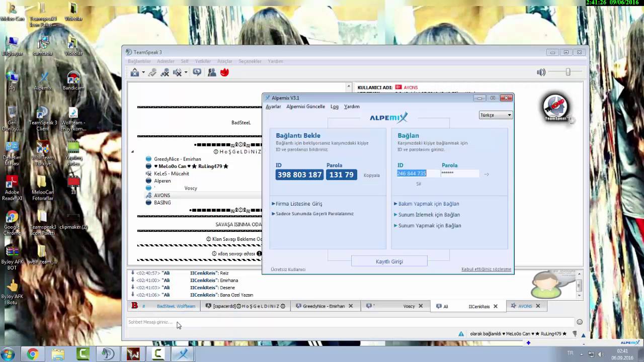This screenshot has height=362, width=644.
Task: Open camtasia desktop shortcut
Action: click(43, 46)
